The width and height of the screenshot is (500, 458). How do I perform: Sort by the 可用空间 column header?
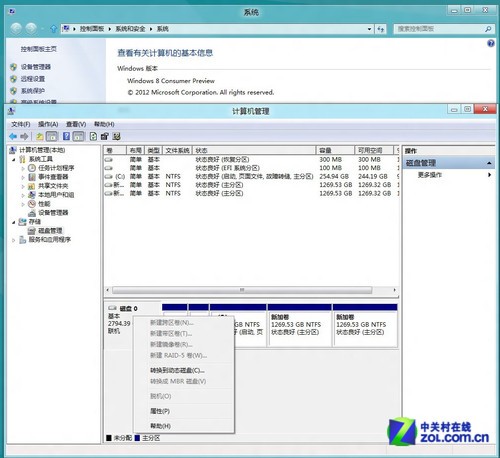374,150
